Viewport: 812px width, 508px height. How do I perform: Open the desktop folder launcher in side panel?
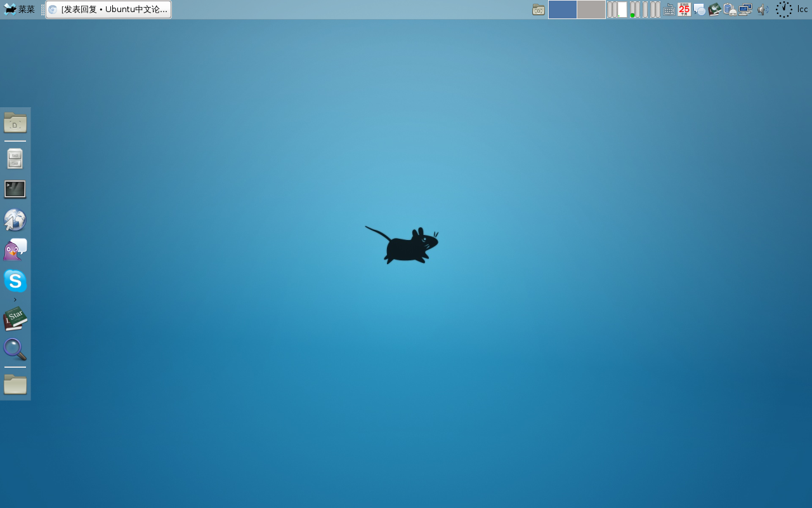[15, 123]
